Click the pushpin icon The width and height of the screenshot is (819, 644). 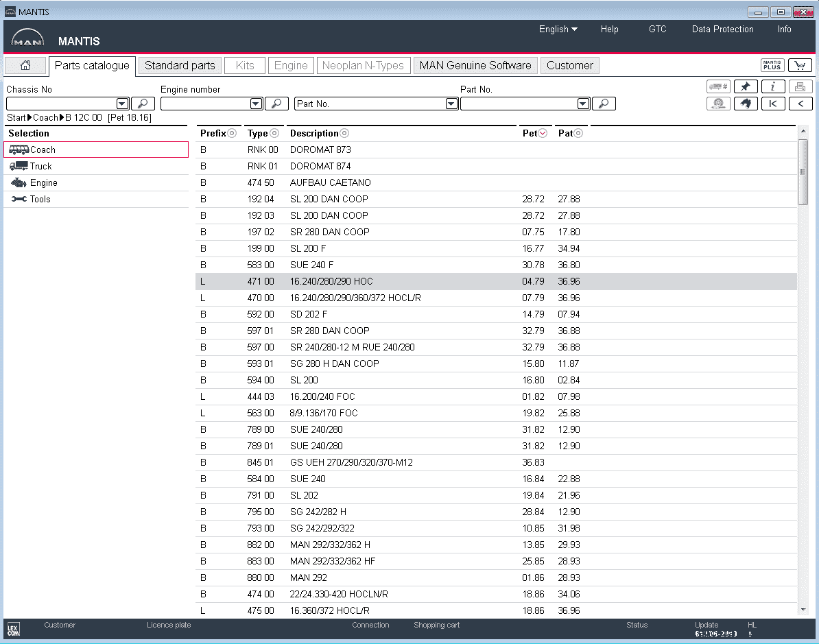pyautogui.click(x=746, y=86)
